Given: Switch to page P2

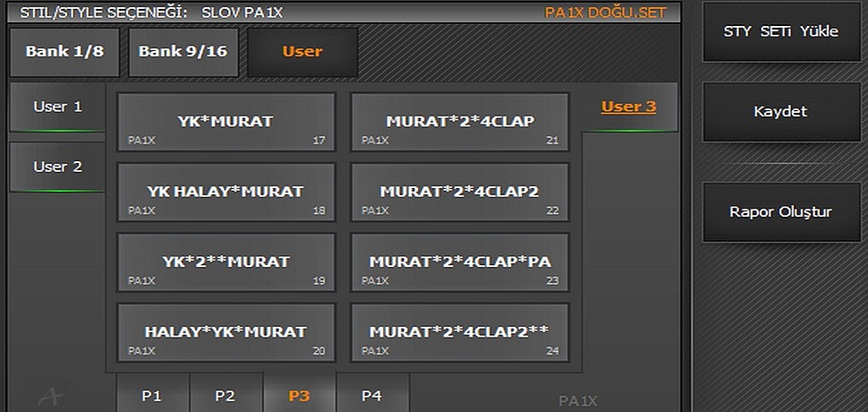Looking at the screenshot, I should [226, 395].
